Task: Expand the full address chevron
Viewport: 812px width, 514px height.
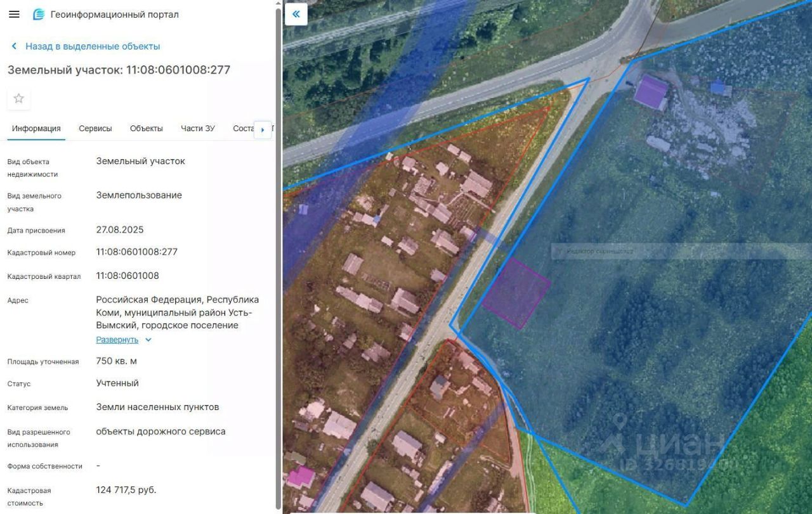Action: tap(148, 340)
